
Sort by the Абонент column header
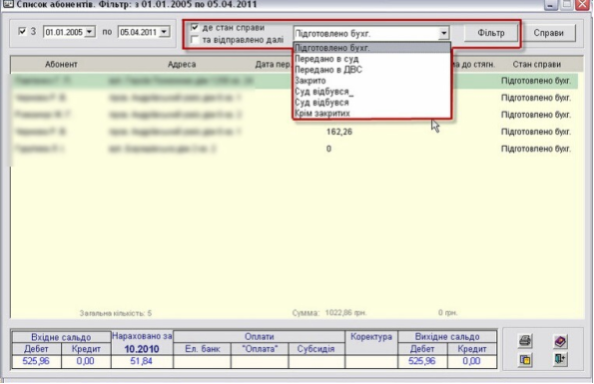click(x=61, y=64)
